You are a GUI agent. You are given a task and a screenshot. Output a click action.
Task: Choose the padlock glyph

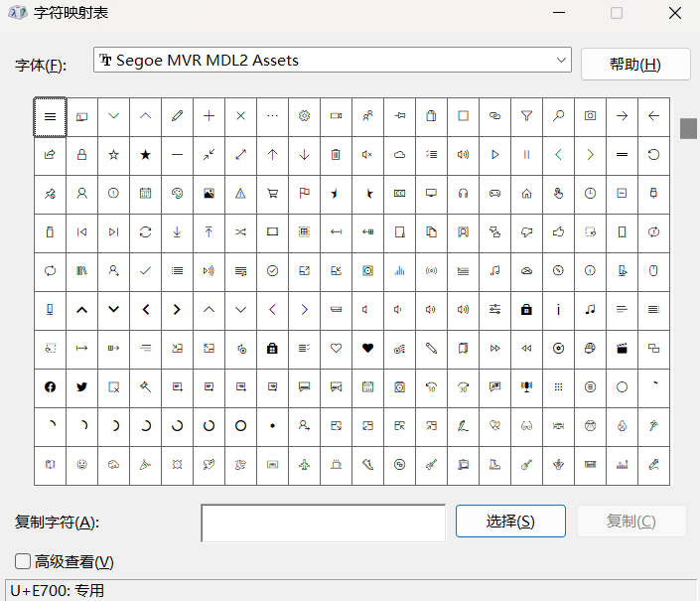pos(81,155)
